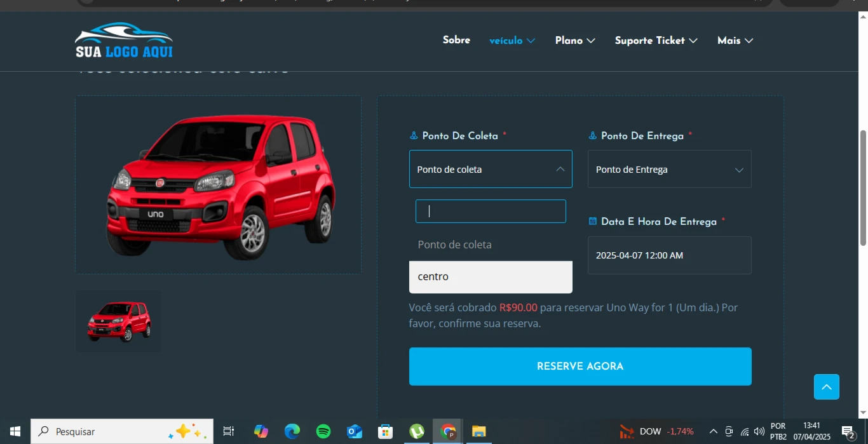Open uTorrent from the taskbar
868x444 pixels.
pyautogui.click(x=417, y=431)
